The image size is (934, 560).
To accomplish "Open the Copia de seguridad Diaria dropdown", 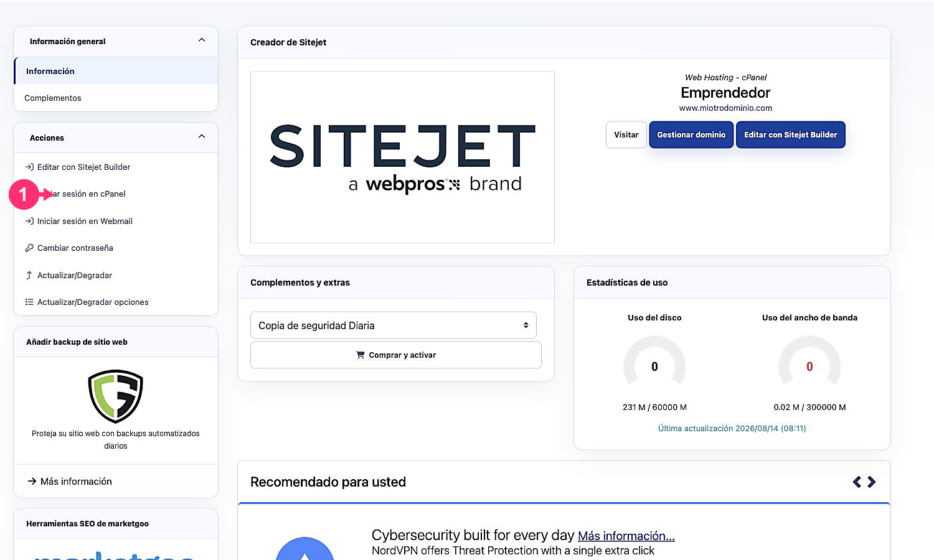I will (394, 325).
